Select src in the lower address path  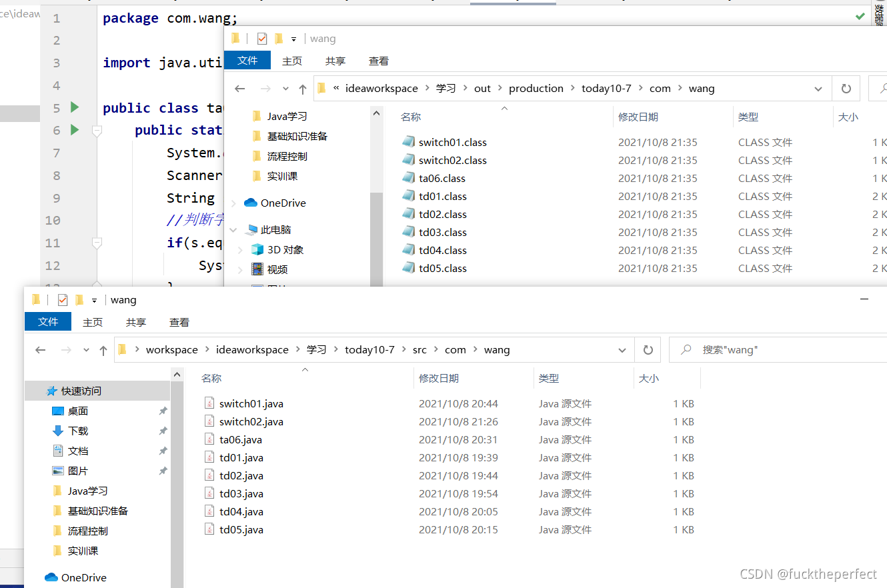(x=419, y=350)
